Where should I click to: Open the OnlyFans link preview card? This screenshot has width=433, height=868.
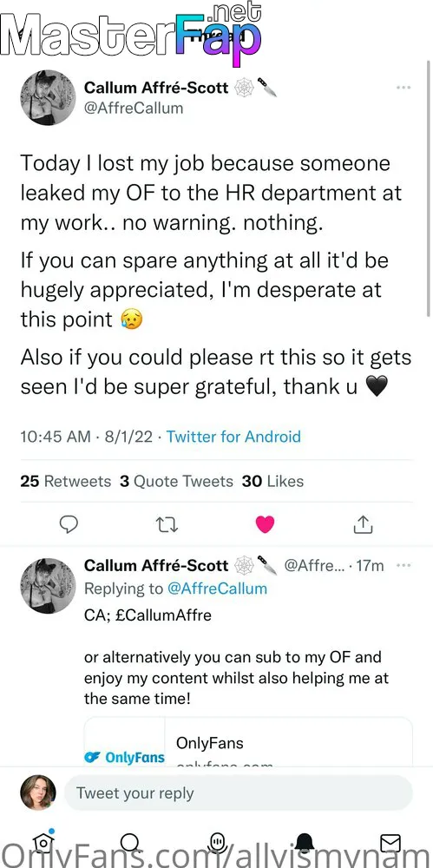248,742
